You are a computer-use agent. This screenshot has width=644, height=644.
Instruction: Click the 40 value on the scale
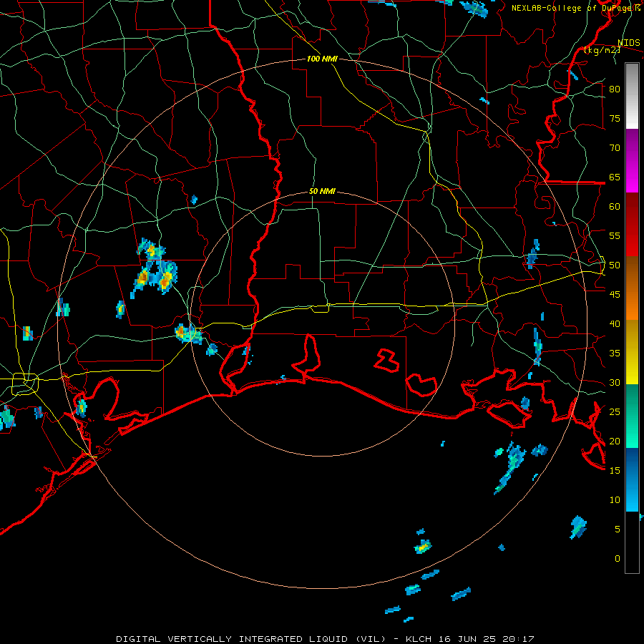click(x=615, y=323)
